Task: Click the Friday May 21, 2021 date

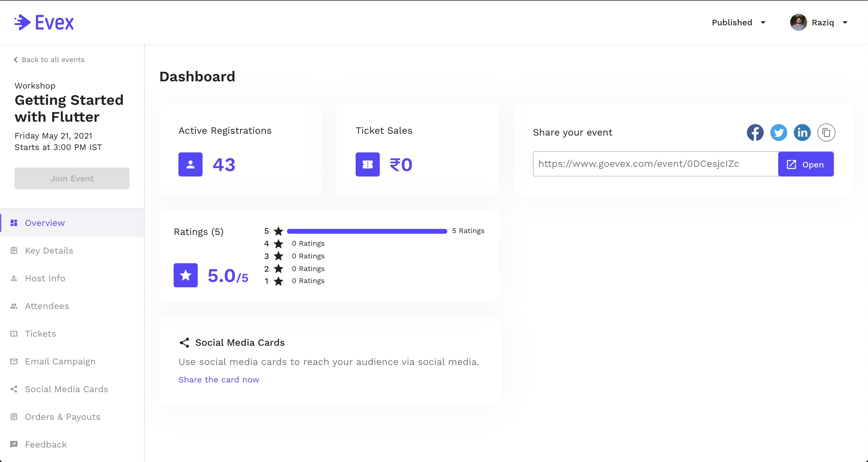Action: pyautogui.click(x=53, y=136)
